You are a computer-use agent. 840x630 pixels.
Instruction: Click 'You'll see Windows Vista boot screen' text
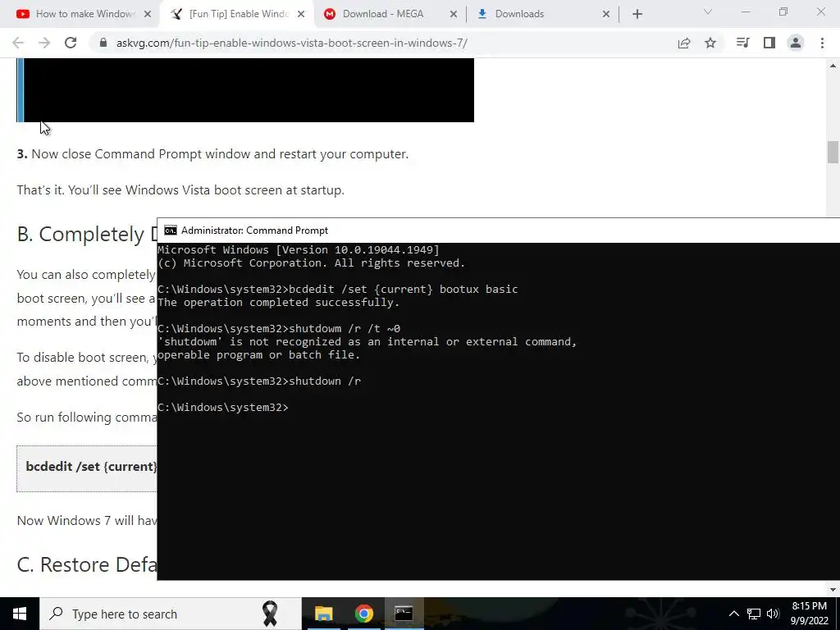pyautogui.click(x=180, y=190)
